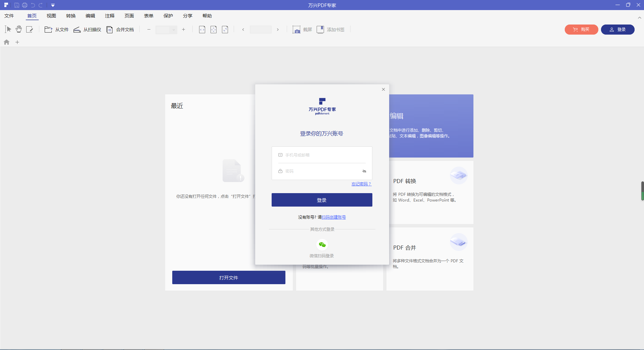Click the 忘记密码 forgot password link
The height and width of the screenshot is (350, 644).
click(361, 184)
